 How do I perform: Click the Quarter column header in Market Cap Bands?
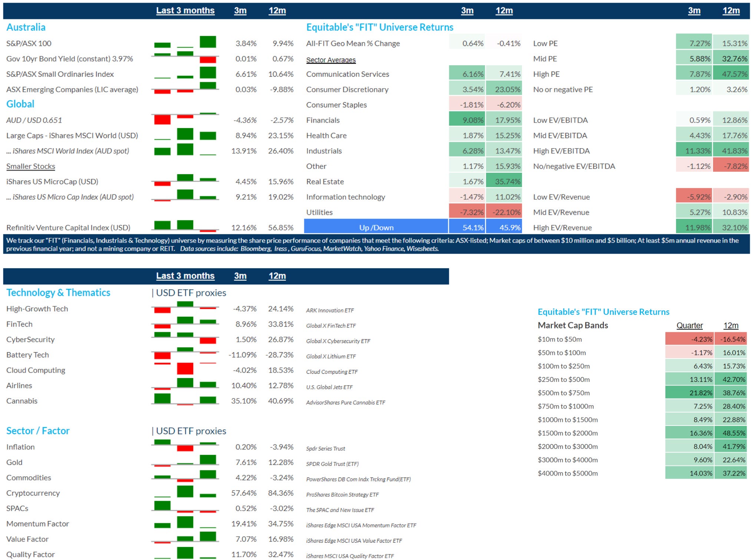click(x=689, y=325)
